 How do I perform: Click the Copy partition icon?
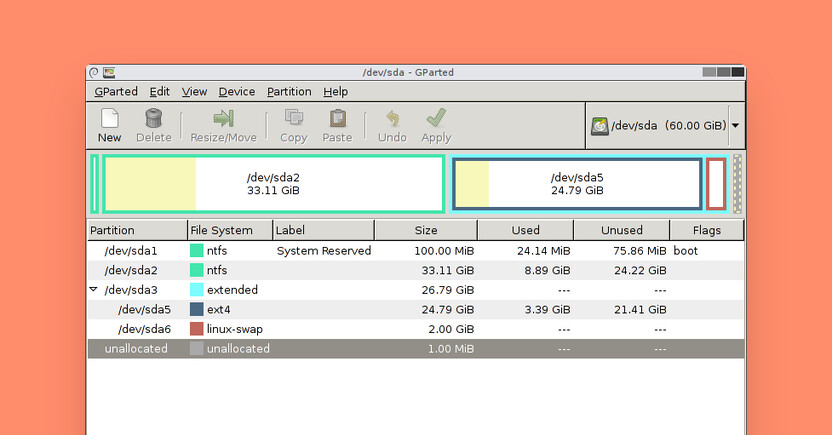(x=294, y=119)
